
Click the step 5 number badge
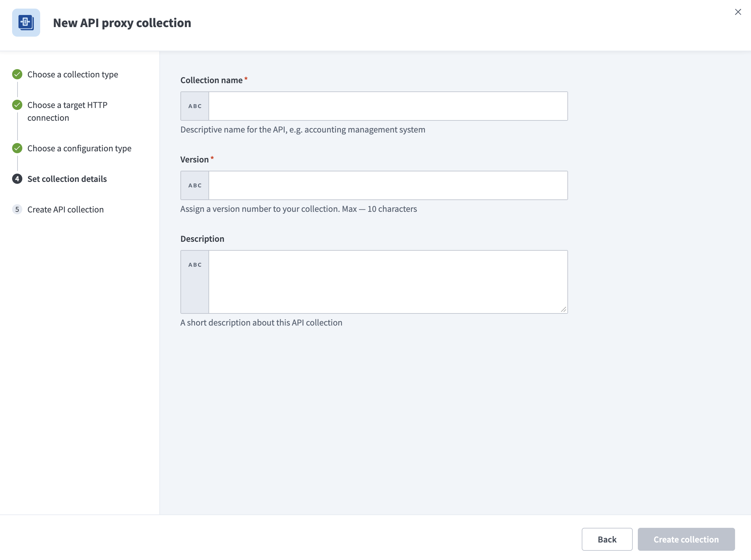(17, 210)
